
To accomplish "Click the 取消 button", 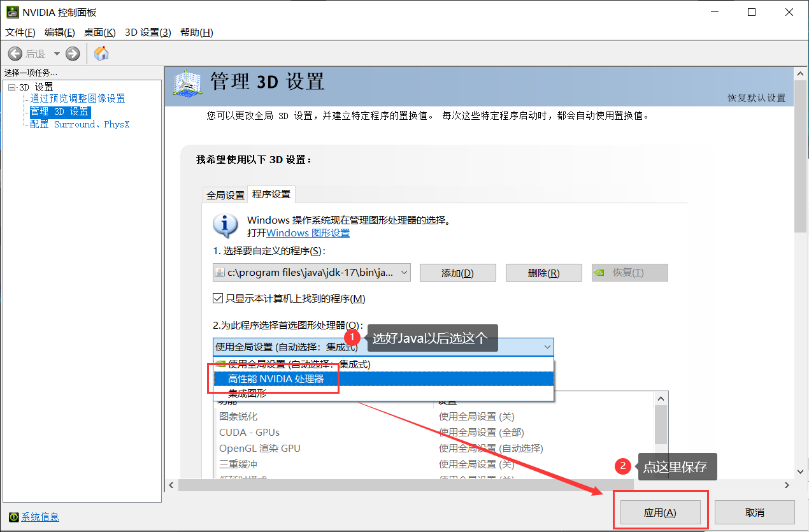I will (754, 512).
